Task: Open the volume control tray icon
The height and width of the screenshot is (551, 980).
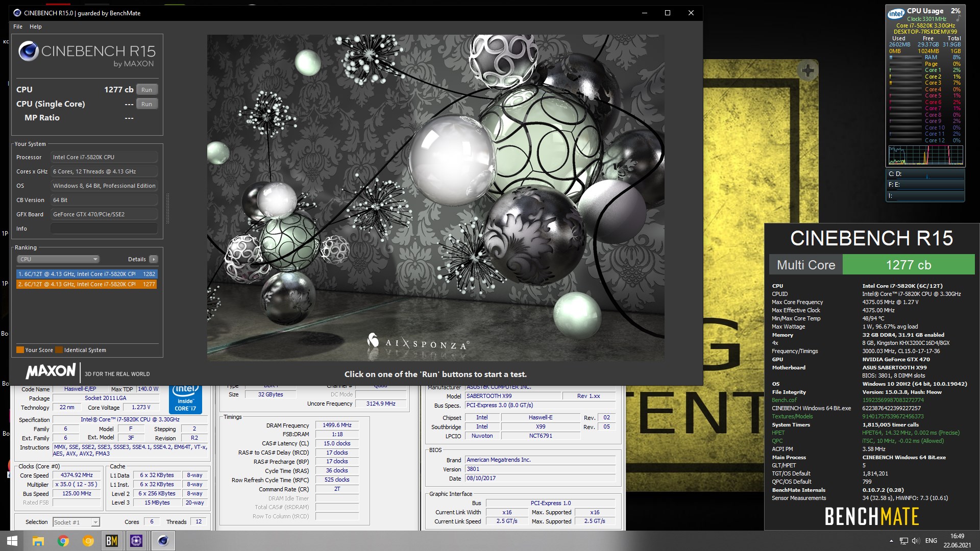Action: 915,541
